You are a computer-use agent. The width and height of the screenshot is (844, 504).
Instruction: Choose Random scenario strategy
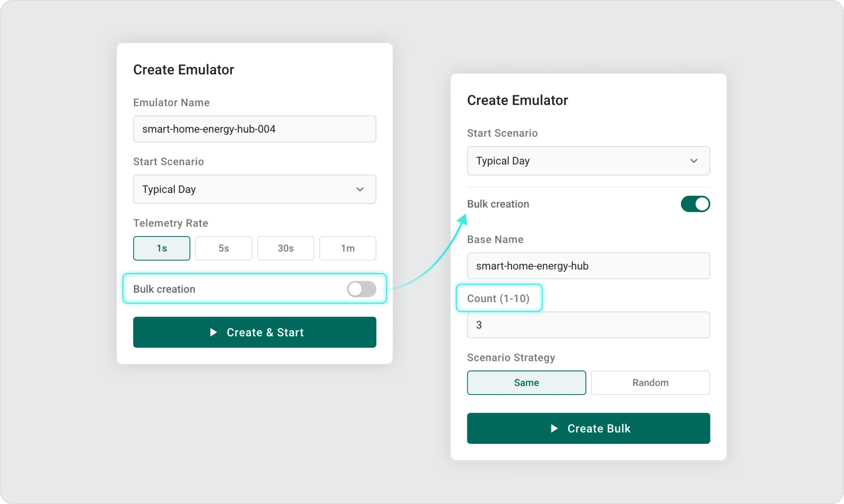coord(650,382)
